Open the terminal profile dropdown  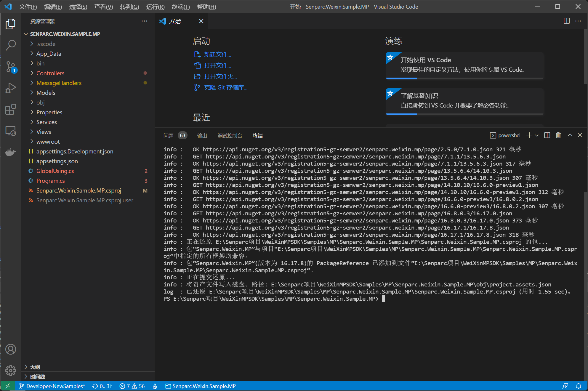click(537, 135)
